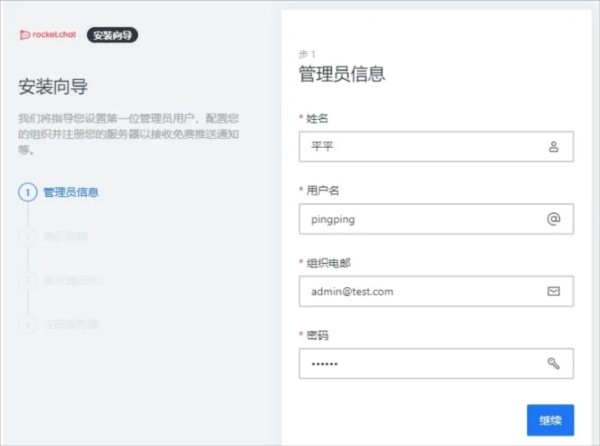Focus the 姓名 field containing 平平
The height and width of the screenshot is (446, 600).
pyautogui.click(x=420, y=147)
